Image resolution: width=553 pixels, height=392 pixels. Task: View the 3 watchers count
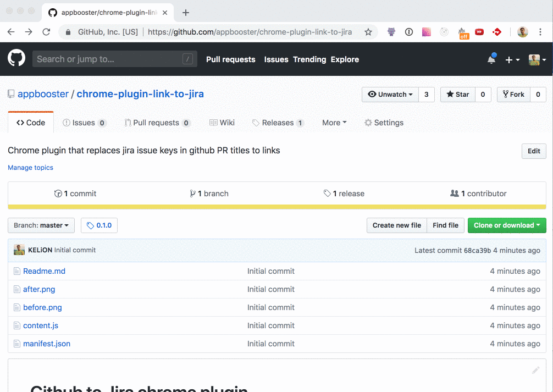coord(427,95)
